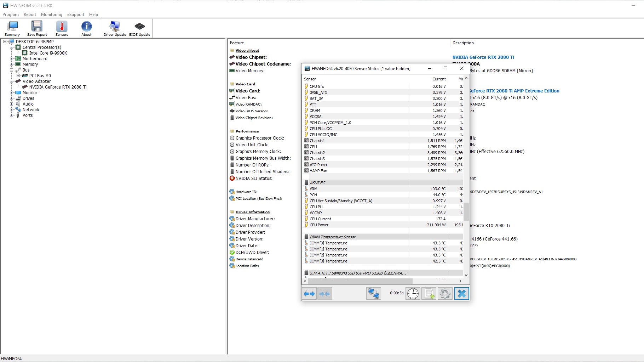Select Intel Core i9-9900K in the tree
The image size is (644, 362).
tap(48, 53)
